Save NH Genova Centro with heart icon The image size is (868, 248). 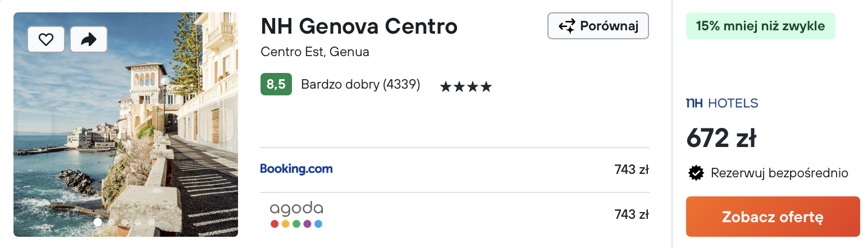(x=46, y=39)
